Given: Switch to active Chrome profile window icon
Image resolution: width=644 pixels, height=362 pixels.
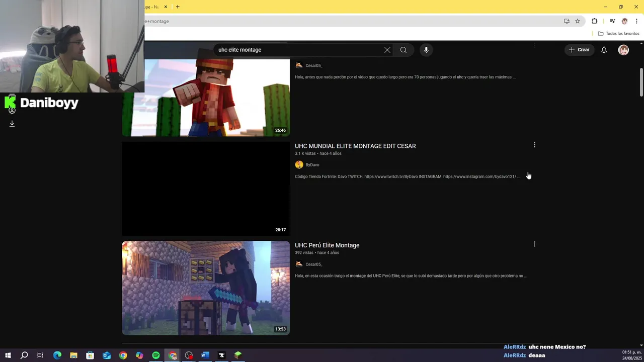Looking at the screenshot, I should click(173, 355).
